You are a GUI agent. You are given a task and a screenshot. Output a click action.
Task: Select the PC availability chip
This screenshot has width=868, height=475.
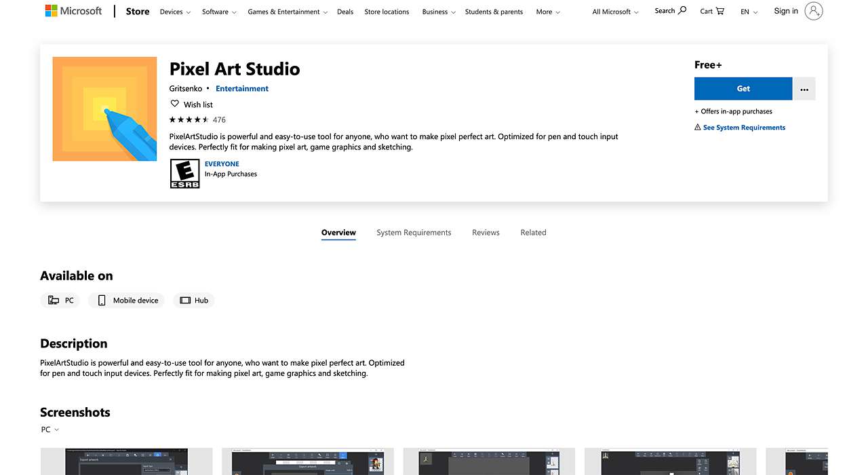click(60, 300)
